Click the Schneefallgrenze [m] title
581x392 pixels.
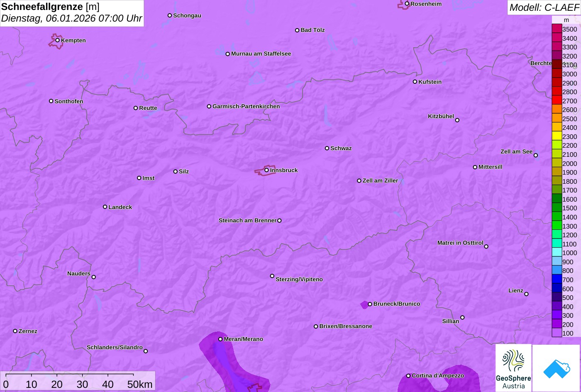pos(50,7)
